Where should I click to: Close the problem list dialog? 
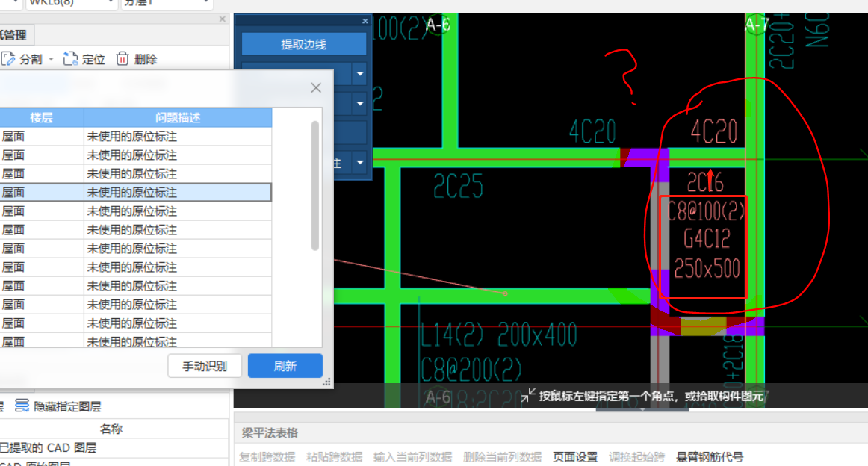[316, 87]
